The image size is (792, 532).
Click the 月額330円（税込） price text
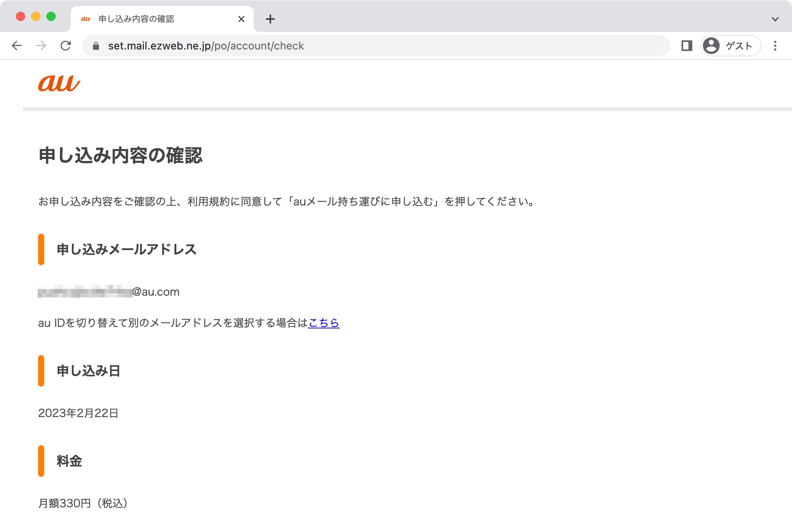pos(83,503)
